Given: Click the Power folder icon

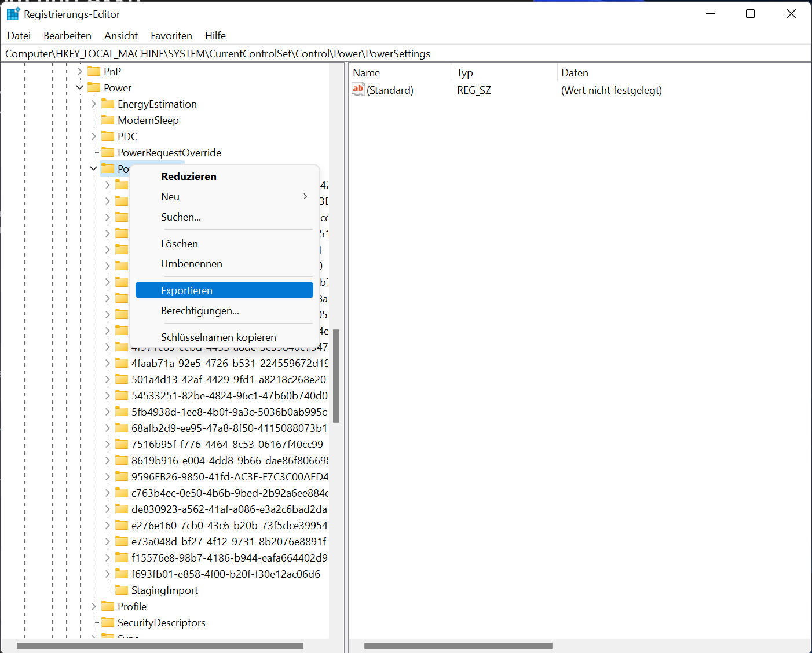Looking at the screenshot, I should [94, 87].
